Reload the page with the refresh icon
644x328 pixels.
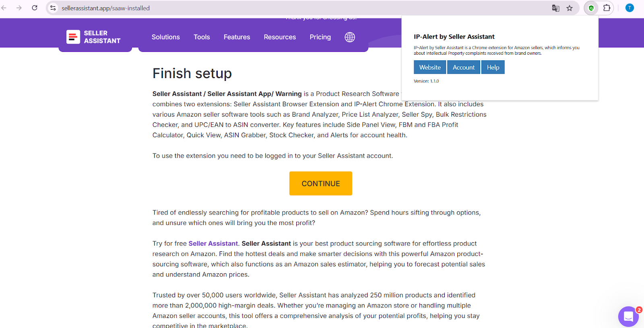pyautogui.click(x=35, y=8)
